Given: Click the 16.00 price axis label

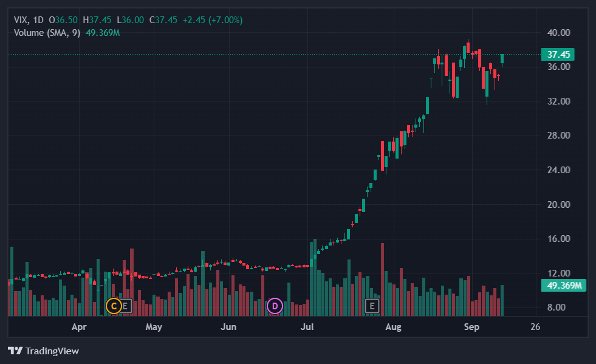Looking at the screenshot, I should point(558,239).
